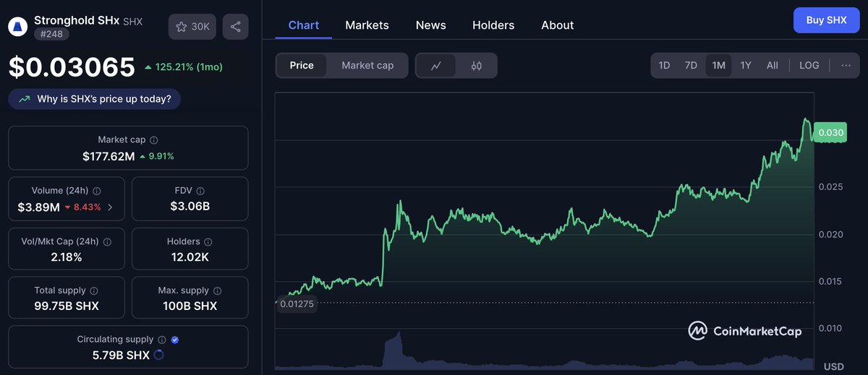Click the 2.18% Vol/Mkt Cap value
Image resolution: width=868 pixels, height=375 pixels.
(67, 257)
